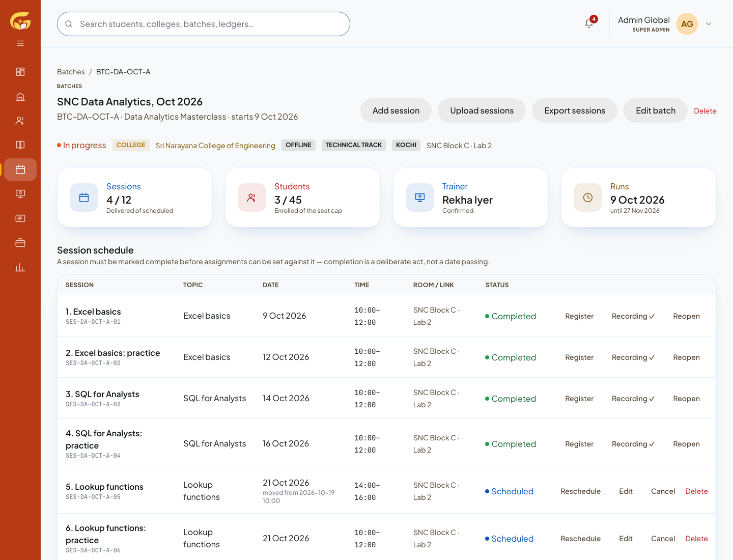Toggle the hamburger menu in the sidebar

[20, 43]
